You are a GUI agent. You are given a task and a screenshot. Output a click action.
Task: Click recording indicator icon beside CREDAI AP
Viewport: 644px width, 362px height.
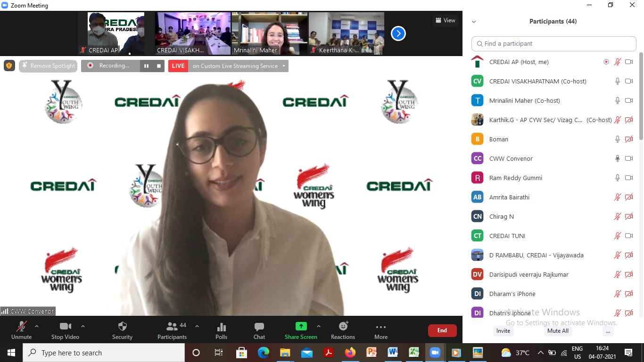606,62
